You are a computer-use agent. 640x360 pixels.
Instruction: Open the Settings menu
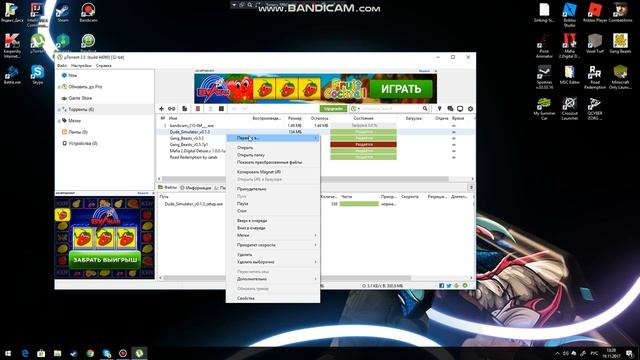point(81,65)
